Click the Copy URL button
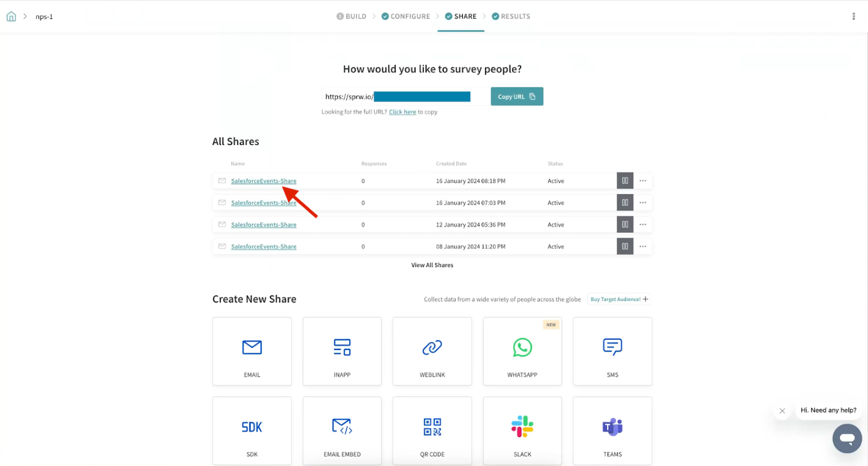This screenshot has width=868, height=466. (516, 97)
